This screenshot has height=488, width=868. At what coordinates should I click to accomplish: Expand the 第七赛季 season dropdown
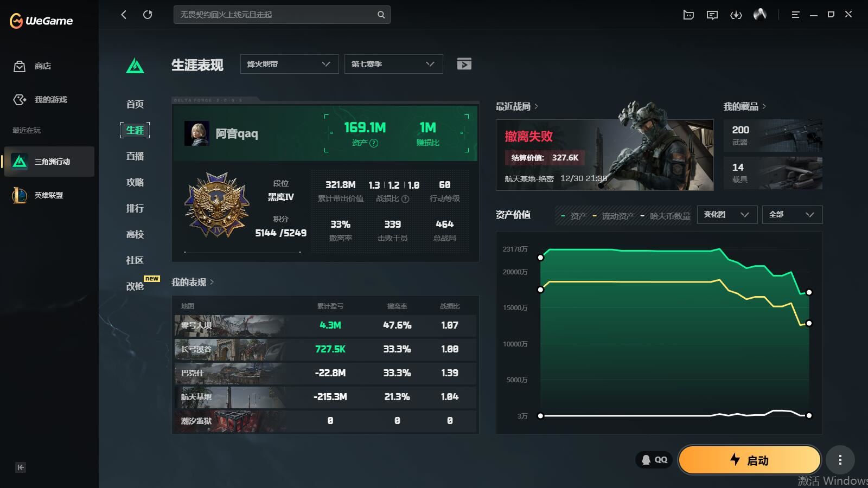[393, 64]
